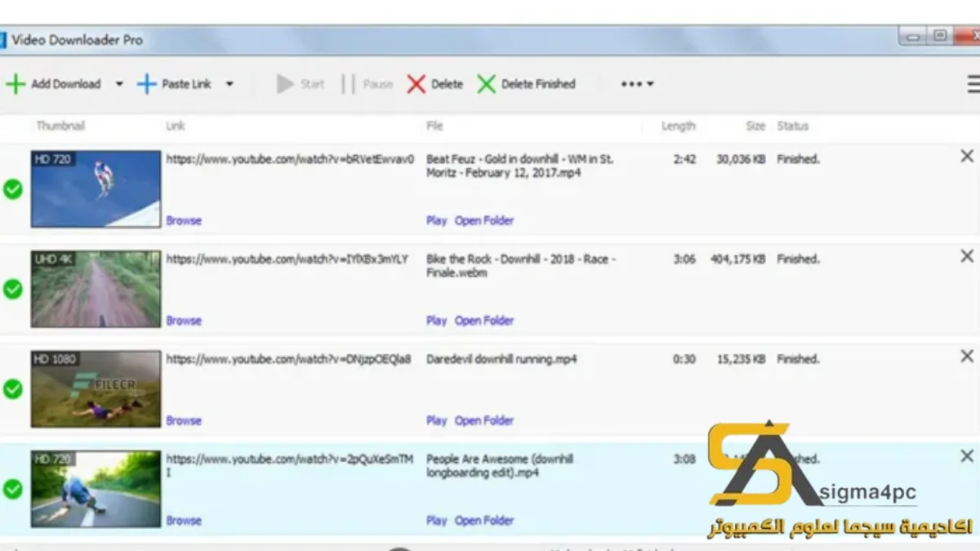Open Folder for Daredevil downhill running
Screen dimensions: 980x551
tap(484, 420)
